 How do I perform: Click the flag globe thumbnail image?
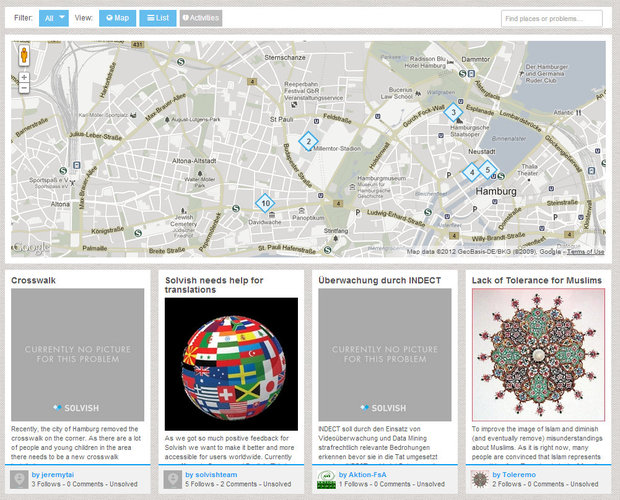coord(231,359)
